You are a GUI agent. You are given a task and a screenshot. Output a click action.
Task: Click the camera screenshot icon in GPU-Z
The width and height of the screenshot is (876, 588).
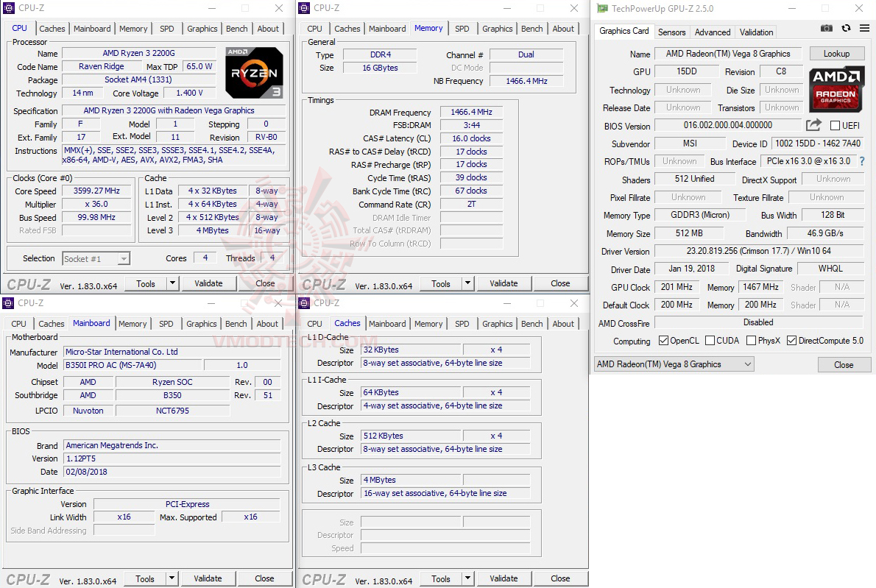point(826,29)
